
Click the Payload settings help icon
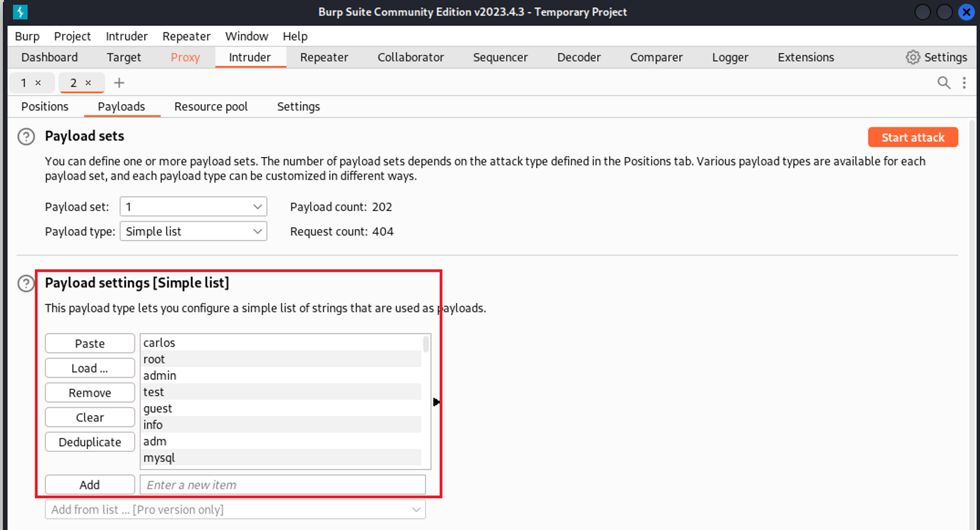25,283
